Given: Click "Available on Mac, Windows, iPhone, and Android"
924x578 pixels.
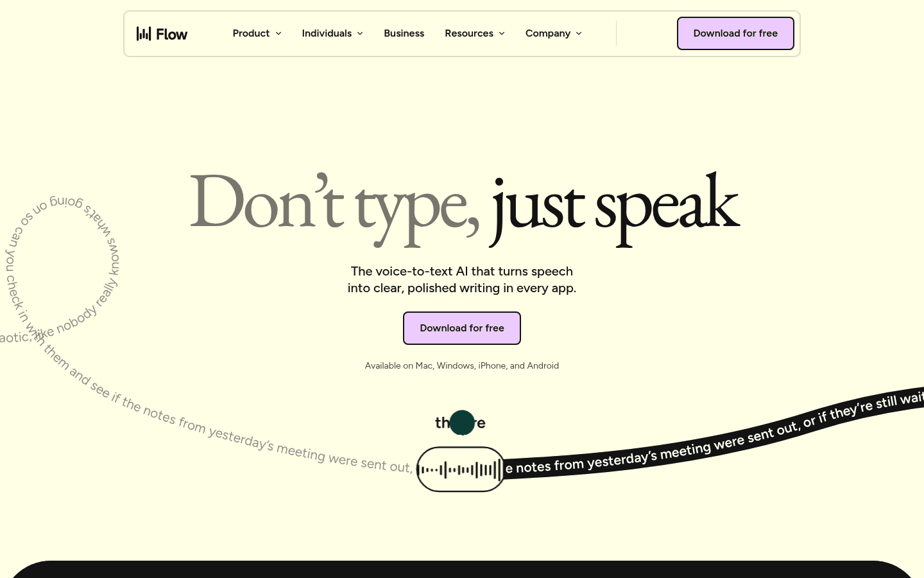Looking at the screenshot, I should [462, 365].
